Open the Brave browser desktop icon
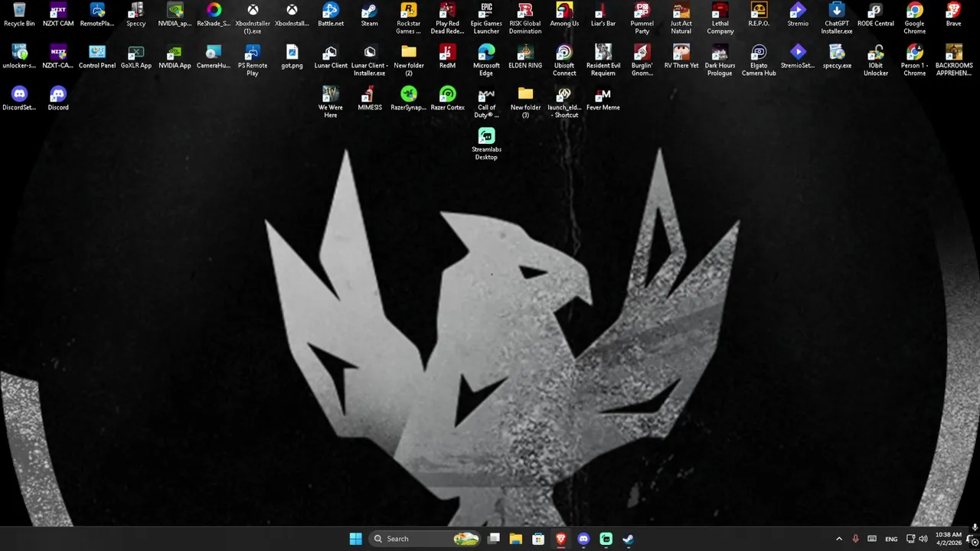The image size is (980, 551). point(953,15)
